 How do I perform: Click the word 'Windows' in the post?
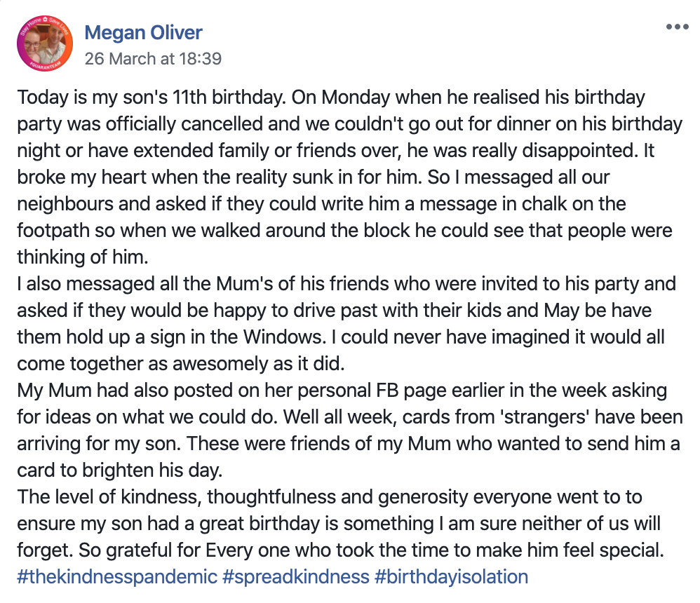point(285,337)
